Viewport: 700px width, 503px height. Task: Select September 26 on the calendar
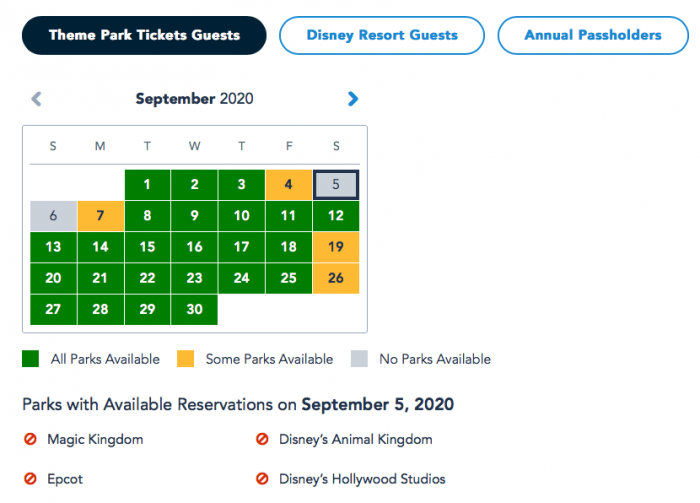pos(336,278)
